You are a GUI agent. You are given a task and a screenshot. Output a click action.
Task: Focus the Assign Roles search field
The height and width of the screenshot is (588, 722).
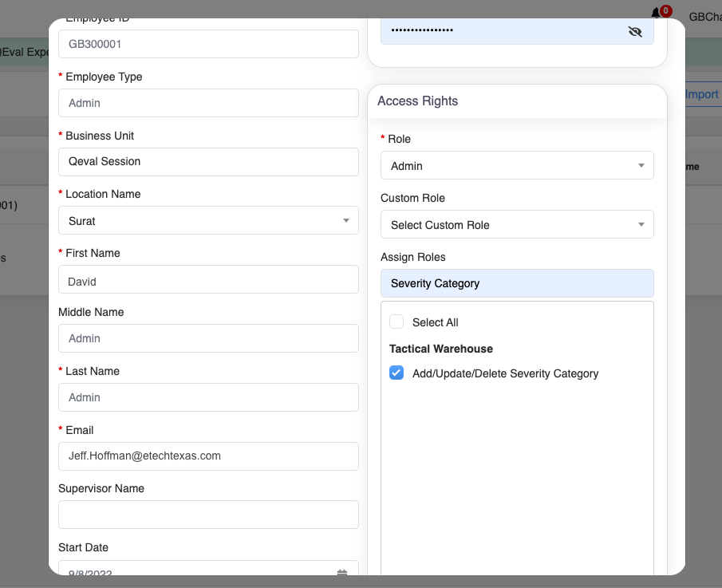(517, 283)
